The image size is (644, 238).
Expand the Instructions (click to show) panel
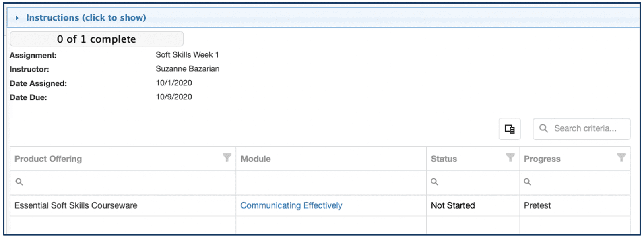tap(86, 18)
